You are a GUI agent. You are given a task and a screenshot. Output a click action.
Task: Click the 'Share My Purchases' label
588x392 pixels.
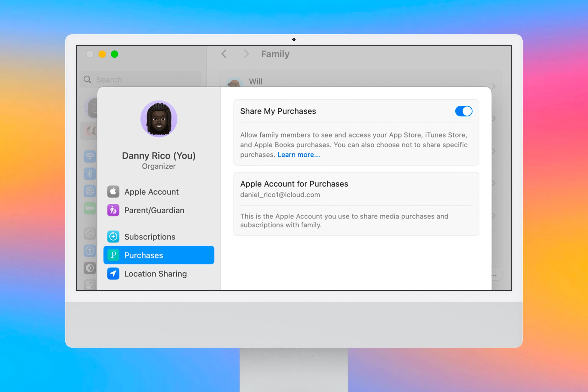pos(278,111)
